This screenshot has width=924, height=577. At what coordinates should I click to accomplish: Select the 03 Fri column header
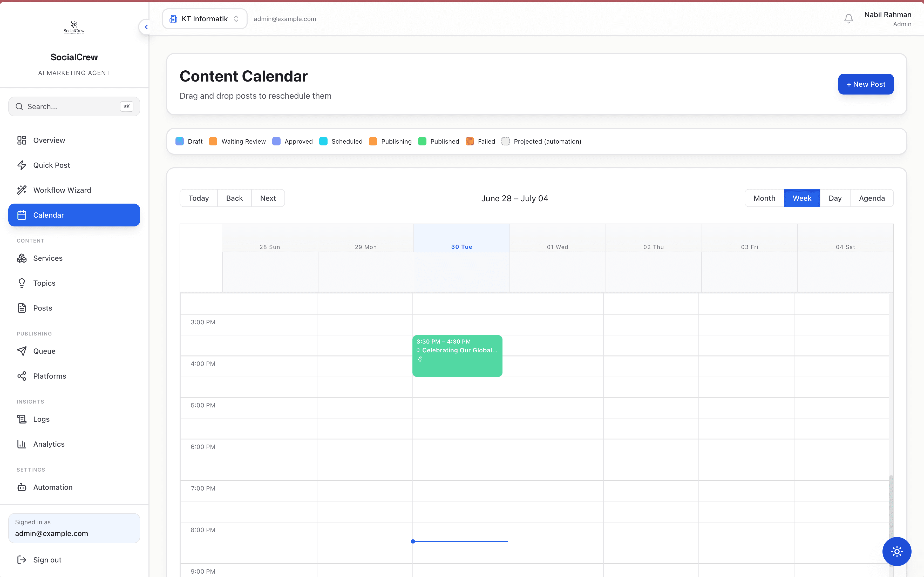pos(749,247)
